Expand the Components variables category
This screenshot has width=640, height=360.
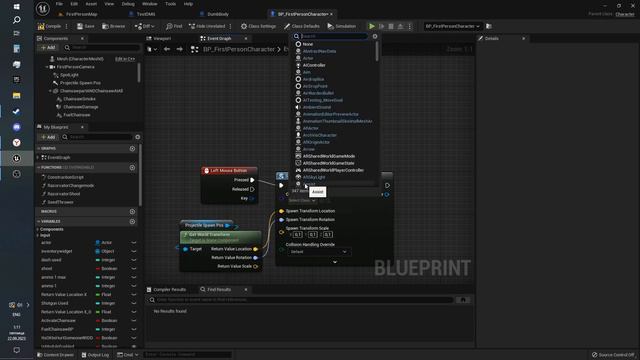coord(38,229)
